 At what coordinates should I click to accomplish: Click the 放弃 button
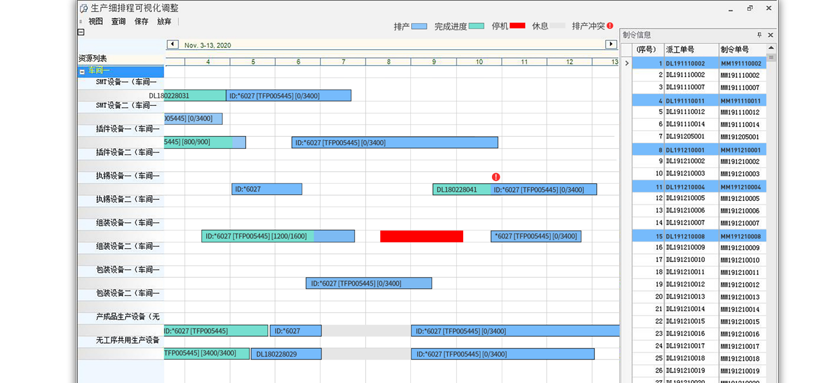(x=164, y=22)
